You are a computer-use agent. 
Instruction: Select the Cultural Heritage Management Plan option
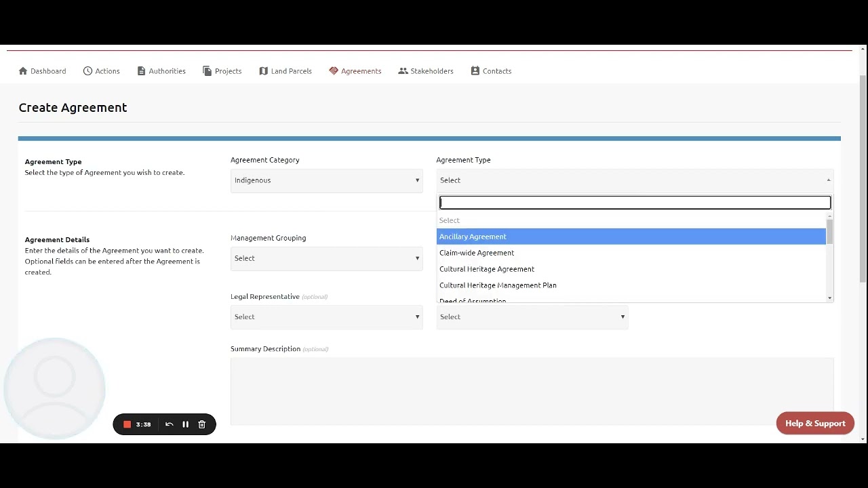pyautogui.click(x=498, y=285)
